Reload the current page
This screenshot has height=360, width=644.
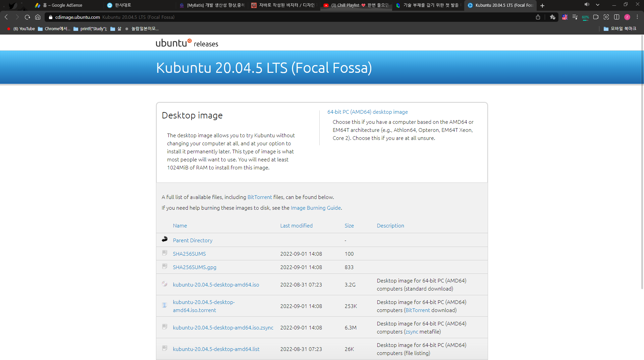pyautogui.click(x=28, y=17)
